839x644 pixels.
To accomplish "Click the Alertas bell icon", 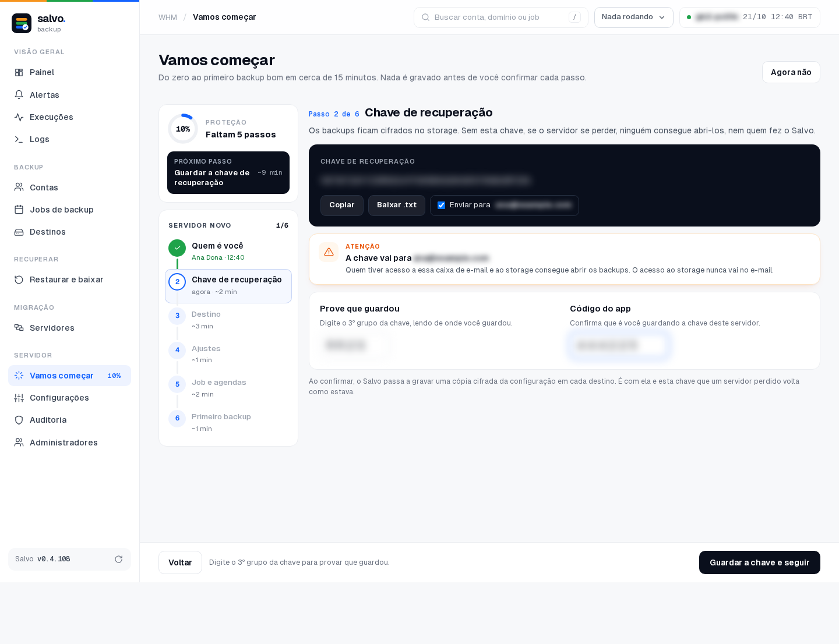I will click(19, 95).
